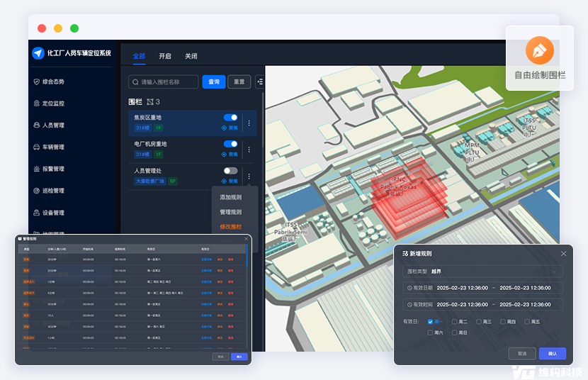
Task: Enable the 人员管理处 fence toggle
Action: pyautogui.click(x=231, y=171)
